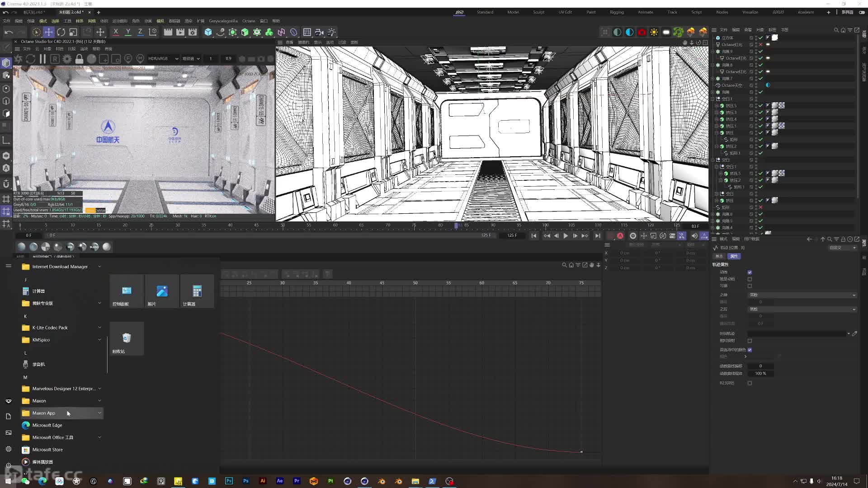The height and width of the screenshot is (488, 868).
Task: Toggle the Z axis lock
Action: [140, 32]
